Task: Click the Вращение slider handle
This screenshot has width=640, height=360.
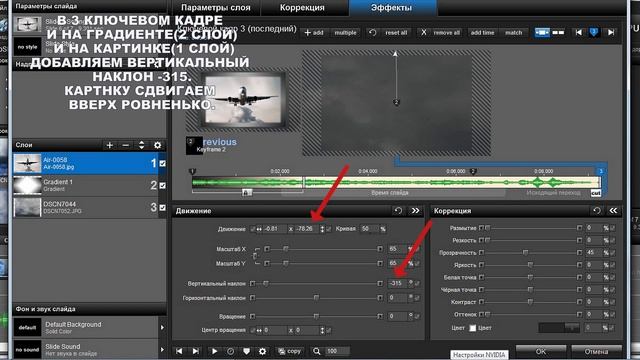Action: [316, 316]
